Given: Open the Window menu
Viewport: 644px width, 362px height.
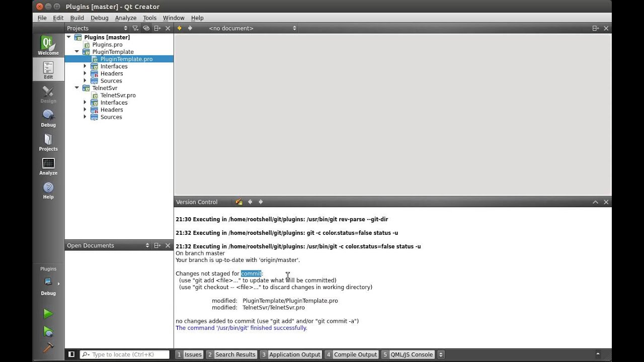Looking at the screenshot, I should coord(174,18).
